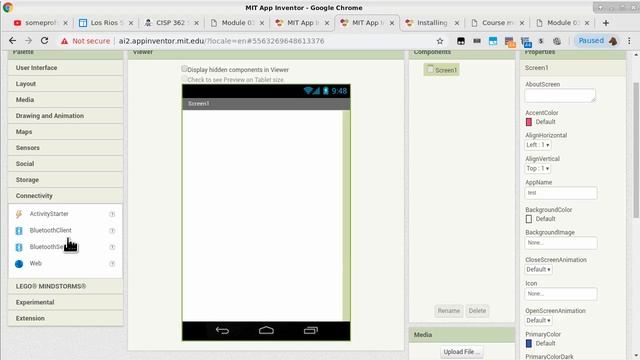The width and height of the screenshot is (640, 360).
Task: Pick the PrimaryColor swatch
Action: [529, 343]
